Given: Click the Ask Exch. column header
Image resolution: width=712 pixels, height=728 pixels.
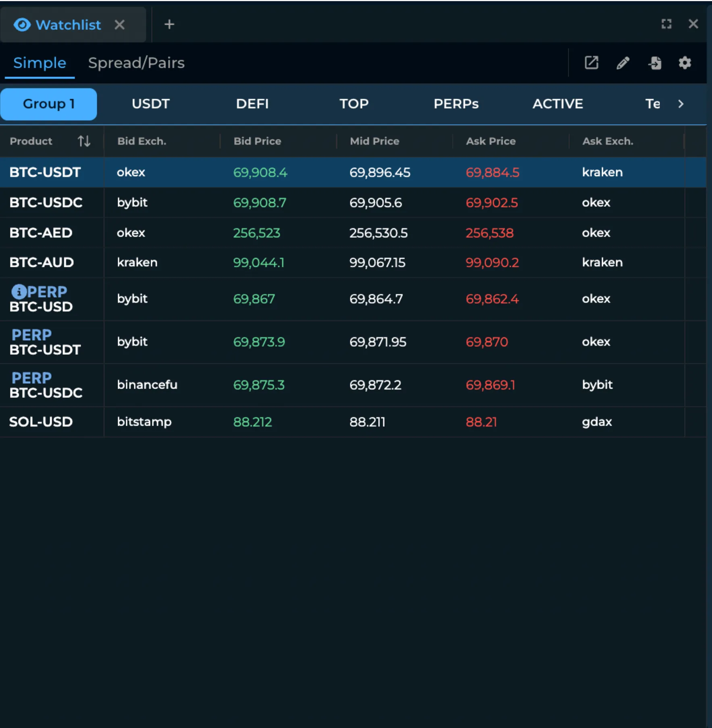Looking at the screenshot, I should (x=608, y=141).
